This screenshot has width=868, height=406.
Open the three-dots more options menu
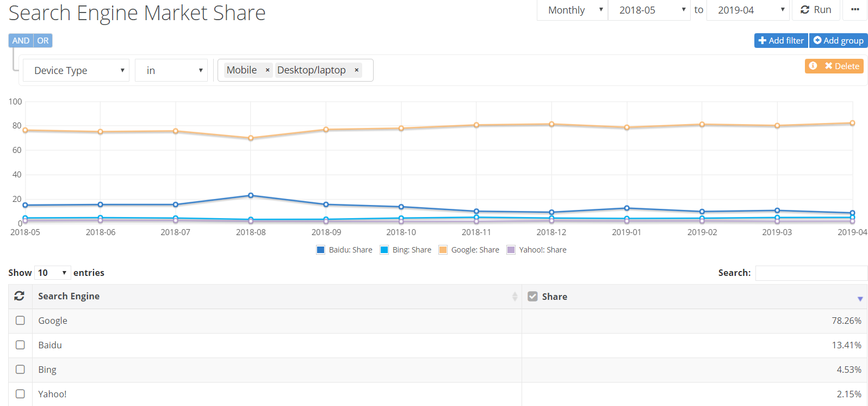855,10
